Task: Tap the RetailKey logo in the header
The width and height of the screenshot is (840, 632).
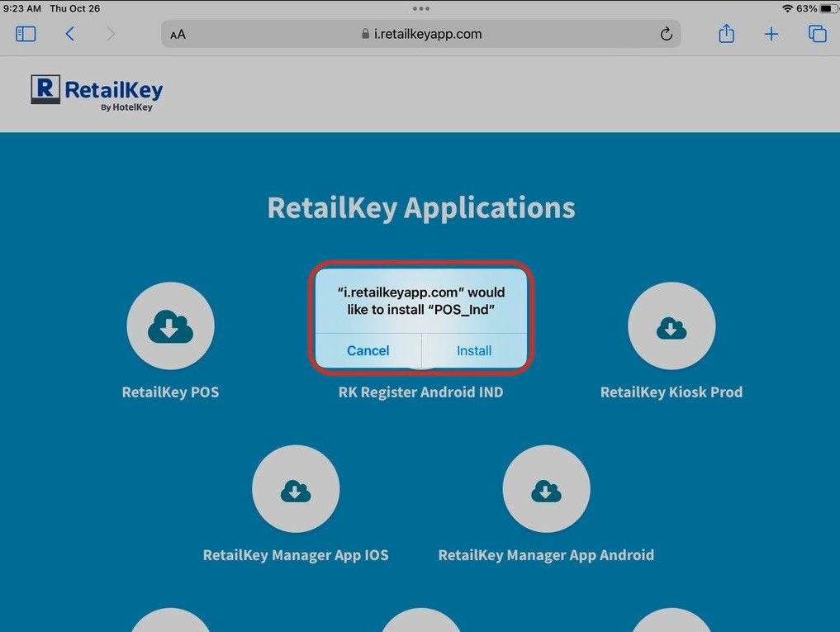Action: point(96,93)
